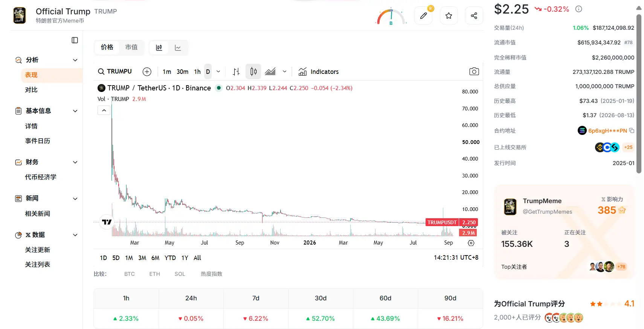Click the green market status dot

(218, 88)
